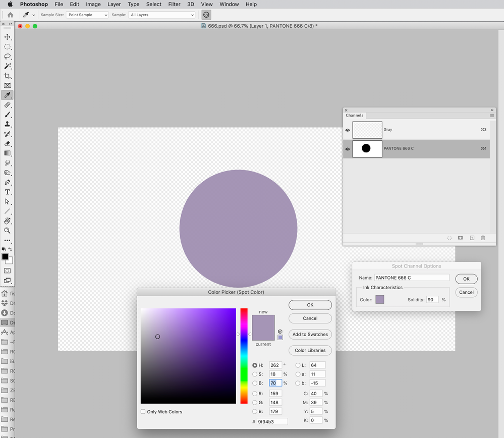Select the Zoom tool
Screen dimensions: 504x438
7,231
